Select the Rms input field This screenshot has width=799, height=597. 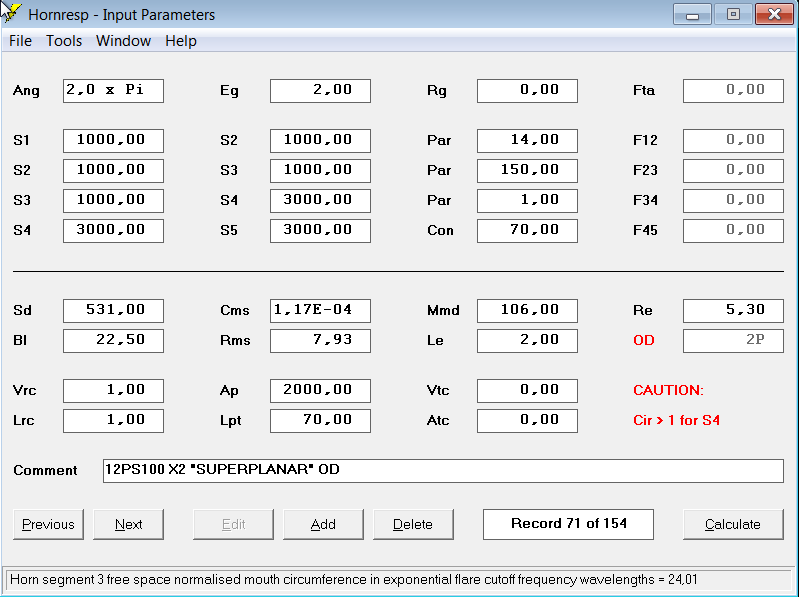point(320,341)
